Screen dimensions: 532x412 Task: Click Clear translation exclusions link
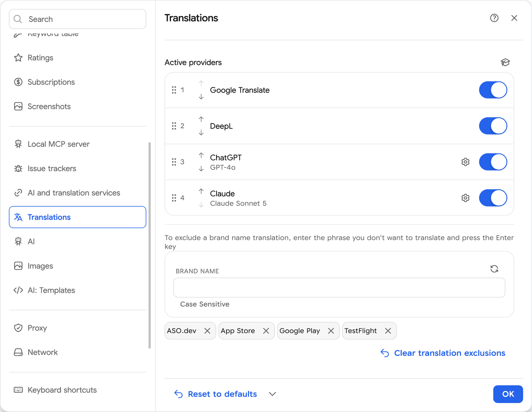(443, 353)
